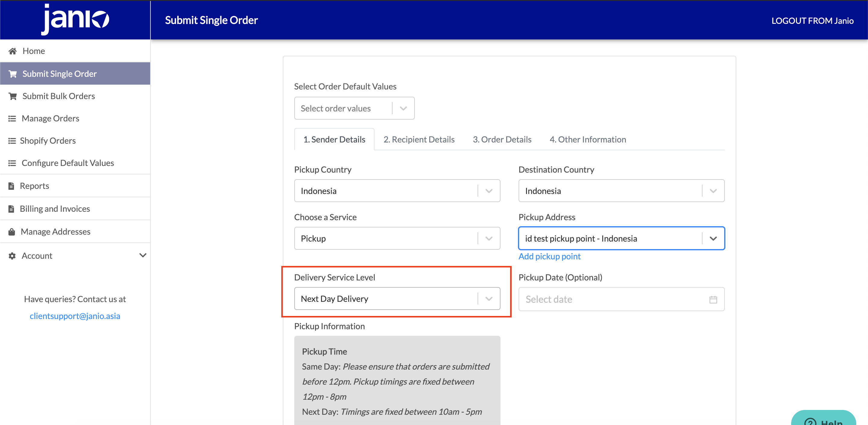
Task: Click LOGOUT FROM Janio
Action: [813, 20]
